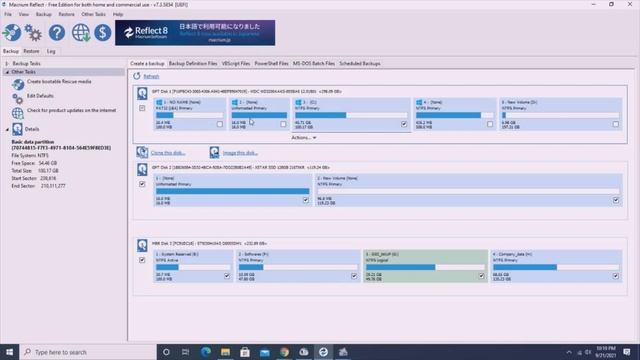The width and height of the screenshot is (640, 360).
Task: Switch to Scheduled Backups tab
Action: (x=360, y=64)
